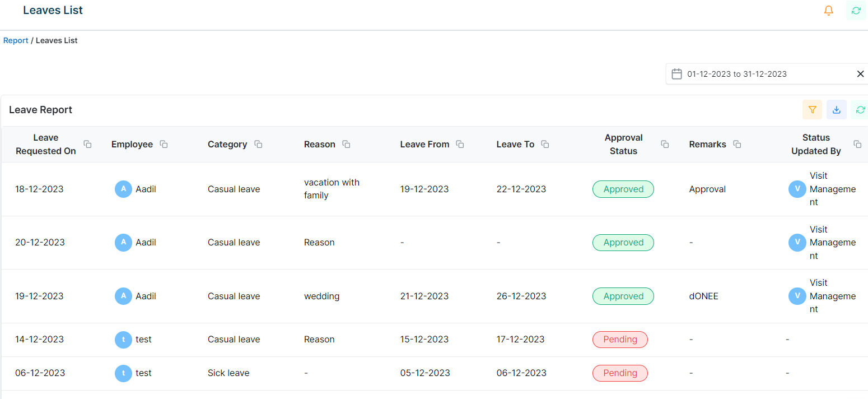Refresh the Leave Report table
Viewport: 868px width, 399px height.
[x=860, y=110]
